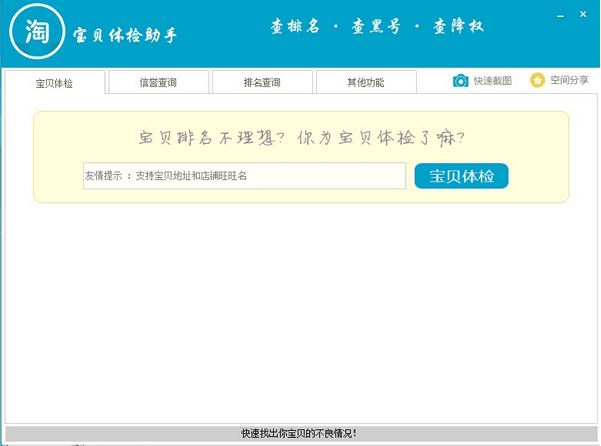Click the 查排名 slogan text
The height and width of the screenshot is (446, 601).
pos(296,27)
